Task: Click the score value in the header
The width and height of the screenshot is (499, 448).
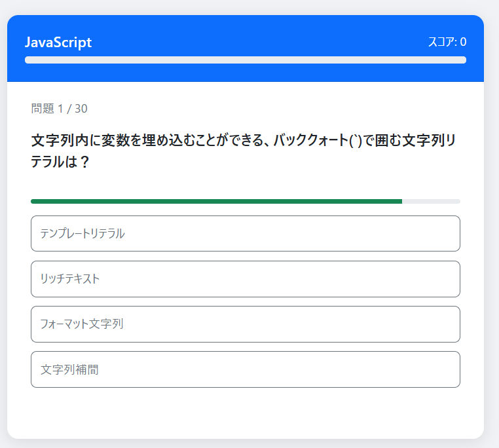Action: pyautogui.click(x=463, y=43)
